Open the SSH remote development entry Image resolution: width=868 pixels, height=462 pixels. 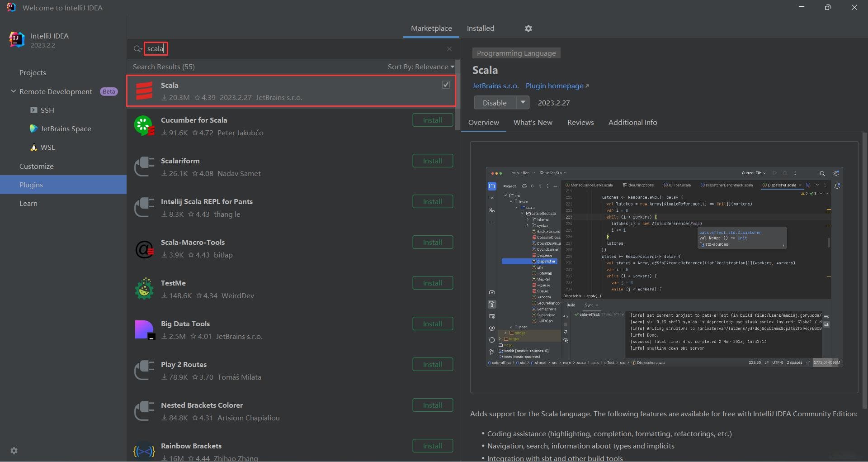point(47,110)
